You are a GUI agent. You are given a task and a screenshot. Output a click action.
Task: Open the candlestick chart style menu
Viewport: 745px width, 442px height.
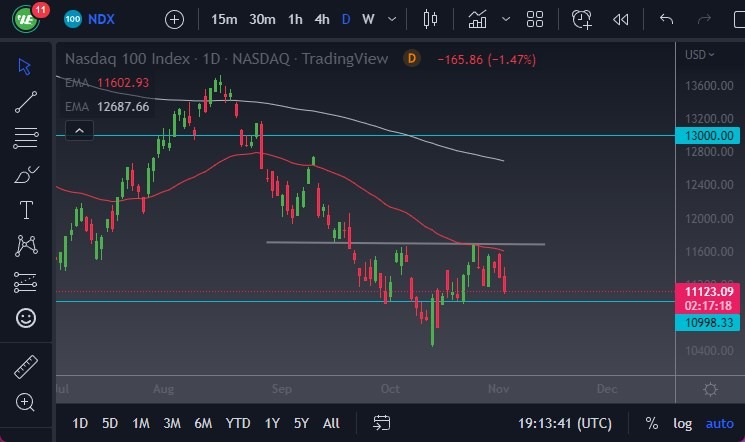point(430,19)
